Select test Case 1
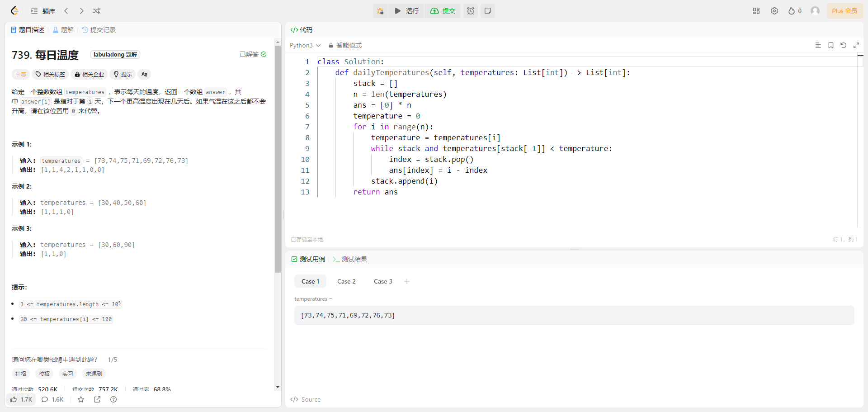 click(x=311, y=281)
